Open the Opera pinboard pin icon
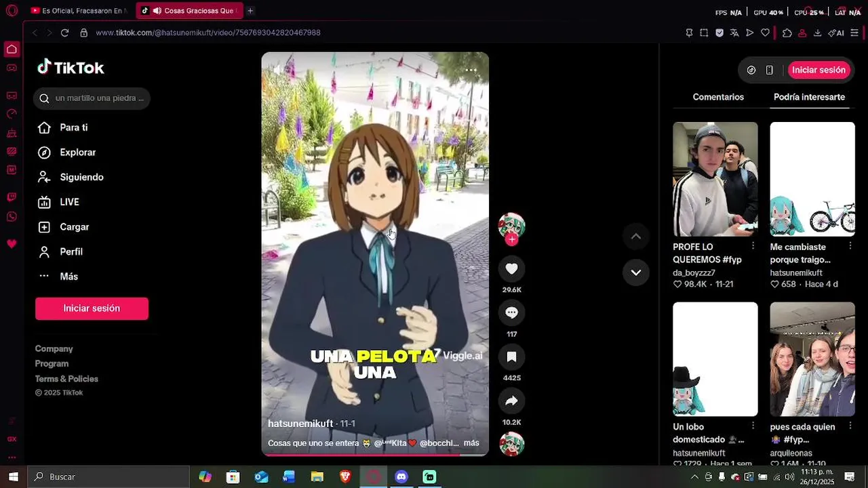 click(x=689, y=33)
